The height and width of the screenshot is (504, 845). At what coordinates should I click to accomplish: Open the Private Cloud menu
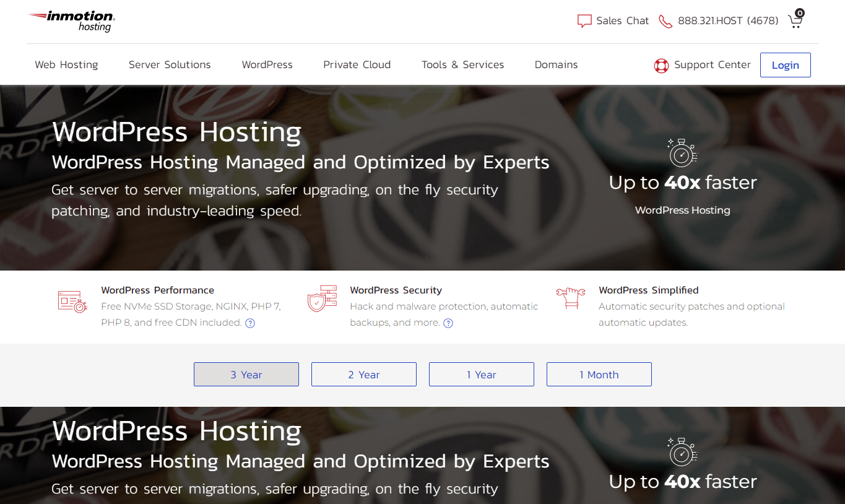coord(357,64)
